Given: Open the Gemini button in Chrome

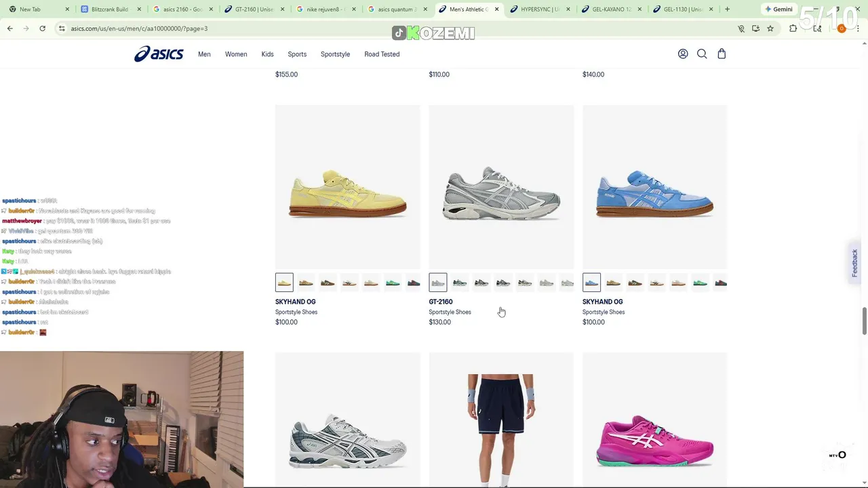Looking at the screenshot, I should coord(778,9).
